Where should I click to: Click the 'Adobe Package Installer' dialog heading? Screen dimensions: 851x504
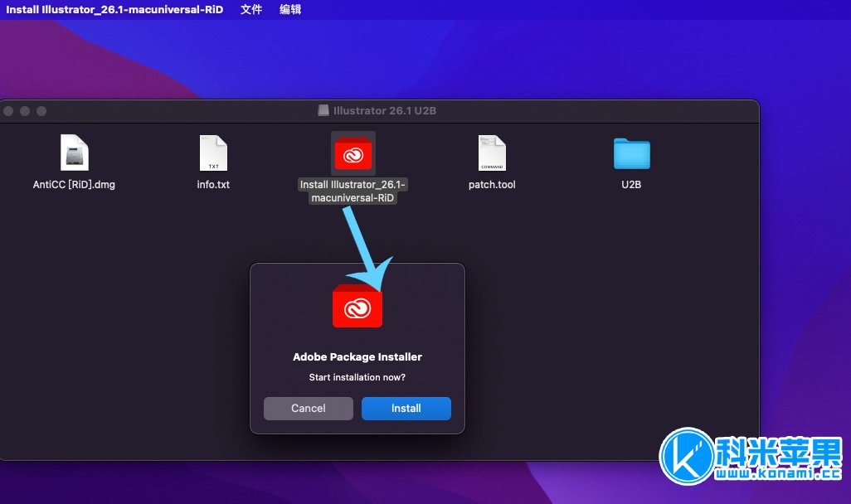(x=357, y=357)
